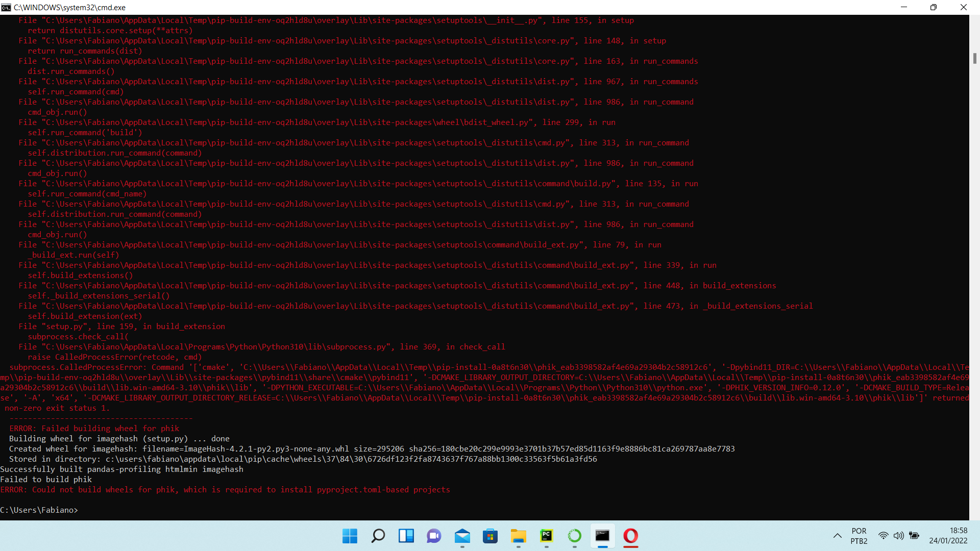Open the volume control slider
The height and width of the screenshot is (551, 980).
point(899,536)
